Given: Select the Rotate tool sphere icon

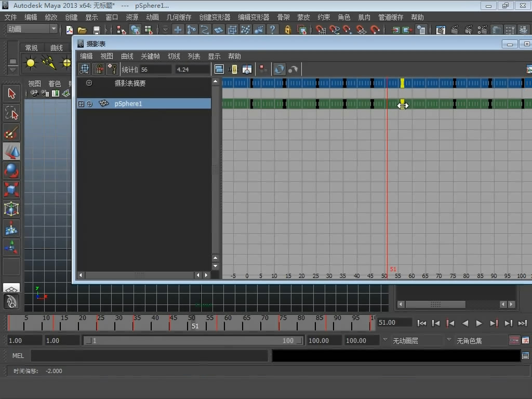Looking at the screenshot, I should pos(11,170).
